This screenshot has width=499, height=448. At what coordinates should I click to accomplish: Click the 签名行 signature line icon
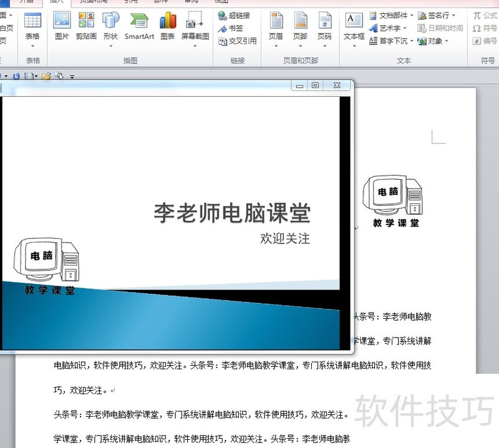[422, 15]
